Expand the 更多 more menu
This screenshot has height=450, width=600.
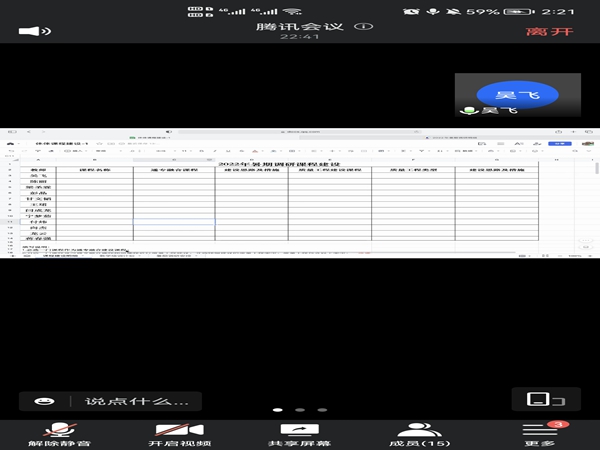click(x=540, y=432)
